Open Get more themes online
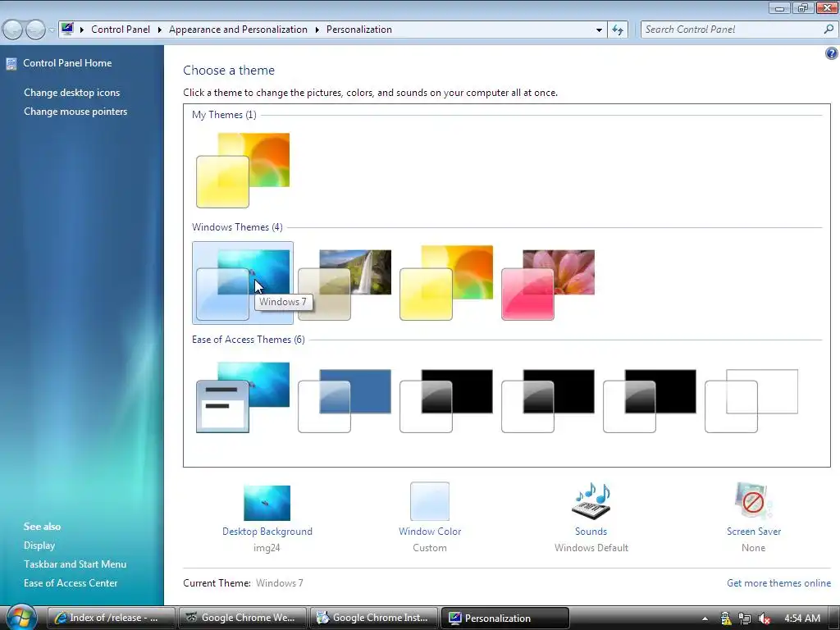Viewport: 840px width, 630px height. (x=779, y=583)
